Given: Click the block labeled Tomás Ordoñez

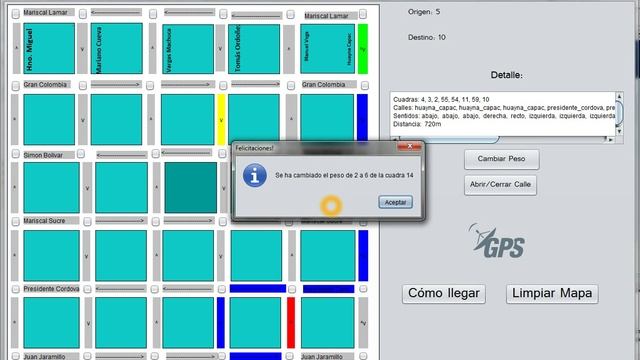Looking at the screenshot, I should tap(254, 49).
